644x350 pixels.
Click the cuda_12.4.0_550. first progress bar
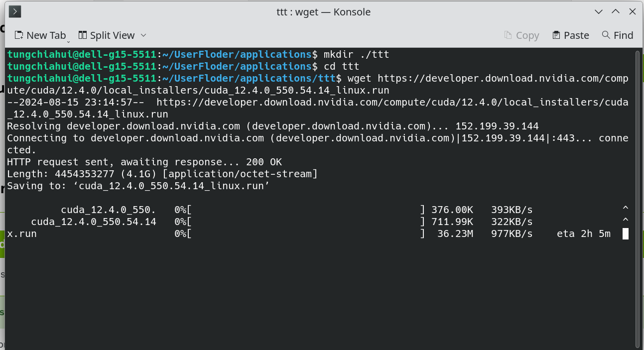coord(306,210)
